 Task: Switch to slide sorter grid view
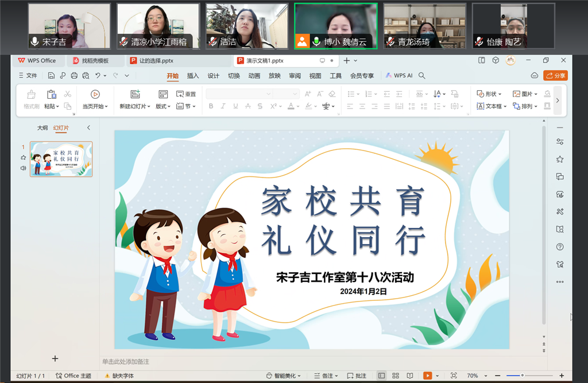tap(396, 376)
